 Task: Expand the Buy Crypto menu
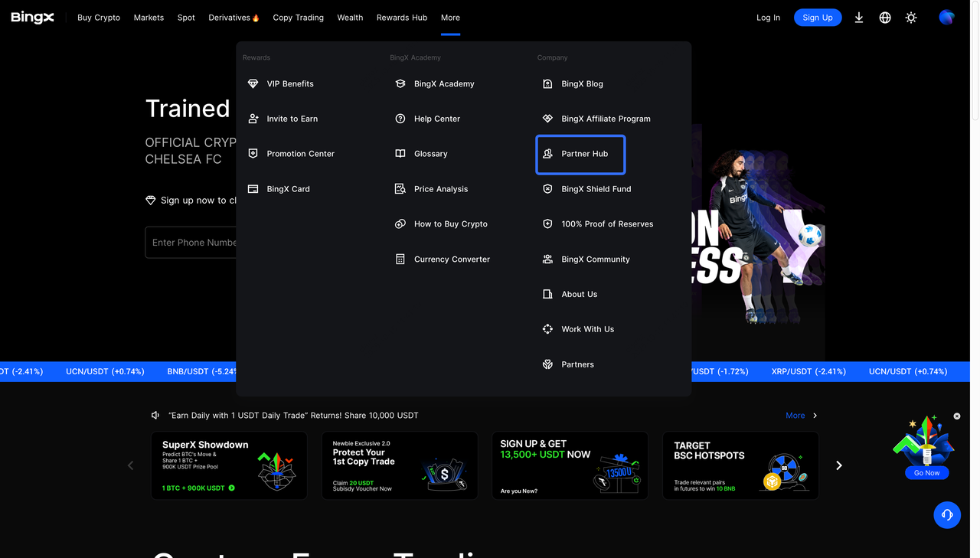[x=99, y=18]
